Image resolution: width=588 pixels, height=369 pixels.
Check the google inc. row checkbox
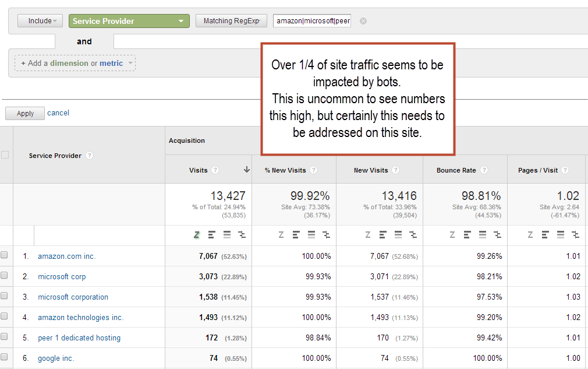click(4, 357)
